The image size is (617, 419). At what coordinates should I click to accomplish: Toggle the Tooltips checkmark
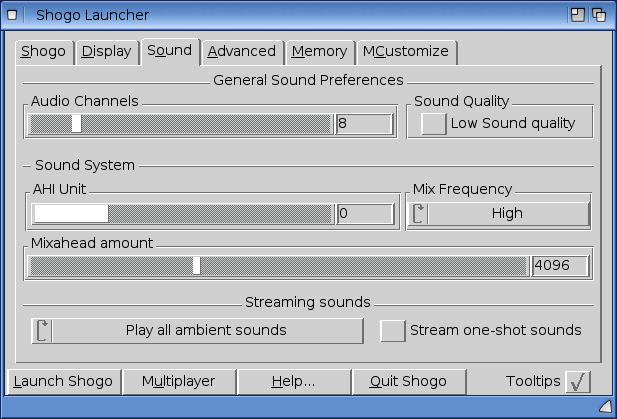[x=578, y=382]
